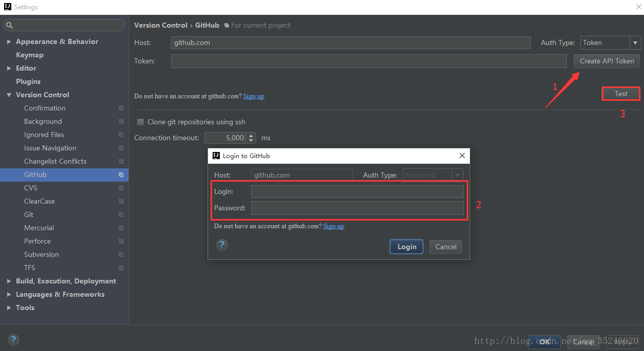Click project-level icon next to Issue Navigation
Image resolution: width=644 pixels, height=351 pixels.
[x=121, y=148]
